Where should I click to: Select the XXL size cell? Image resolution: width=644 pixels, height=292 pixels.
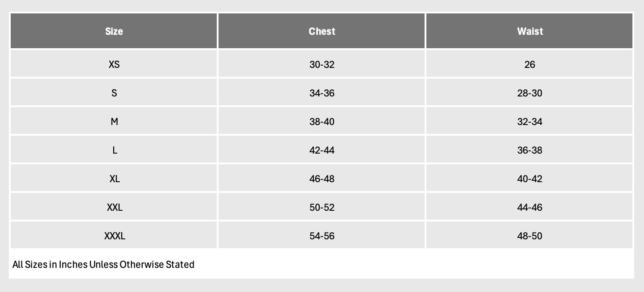114,207
